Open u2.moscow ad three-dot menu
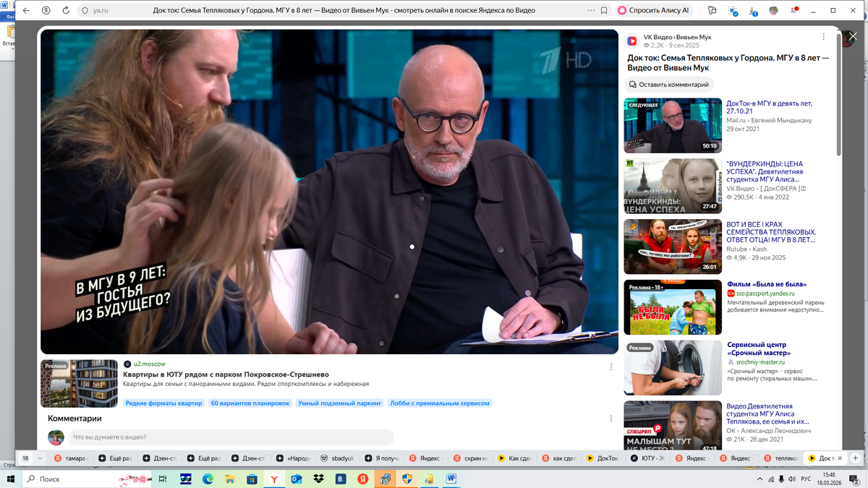This screenshot has width=868, height=488. [611, 367]
